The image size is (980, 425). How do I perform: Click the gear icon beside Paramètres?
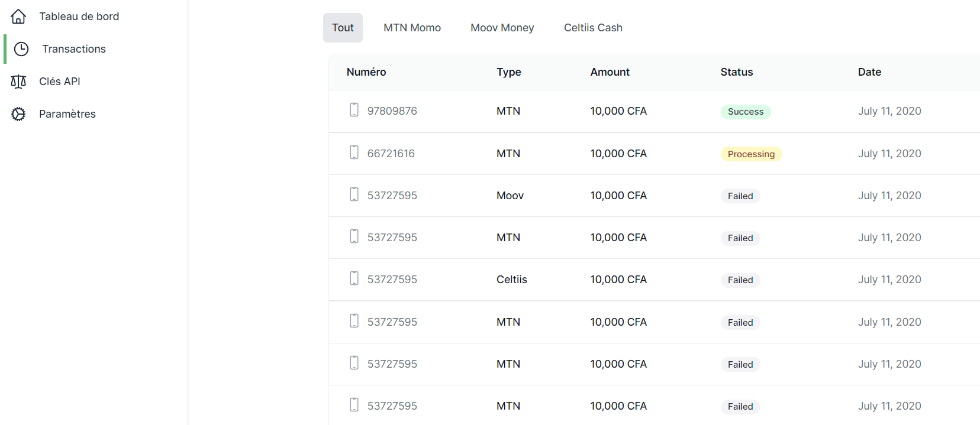[x=18, y=114]
